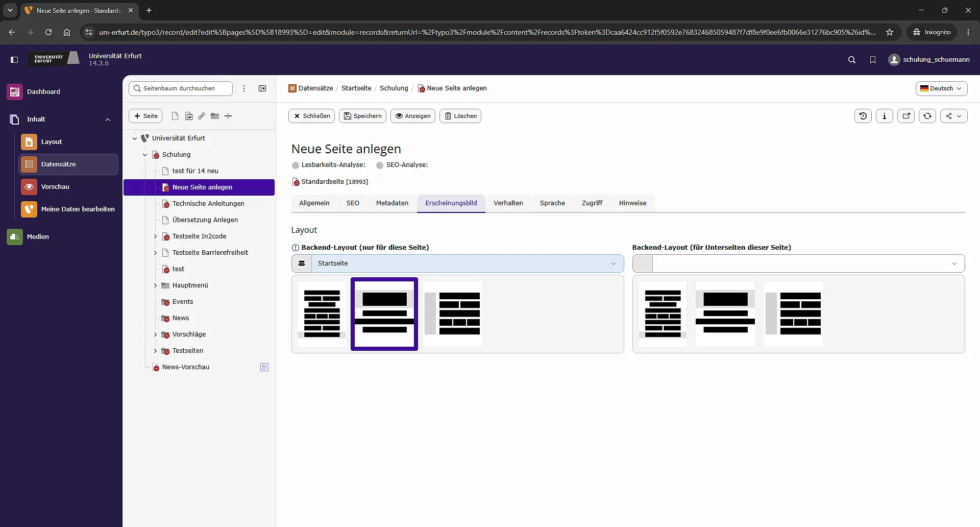Switch to the Metadaten tab
The image size is (980, 527).
pyautogui.click(x=392, y=203)
